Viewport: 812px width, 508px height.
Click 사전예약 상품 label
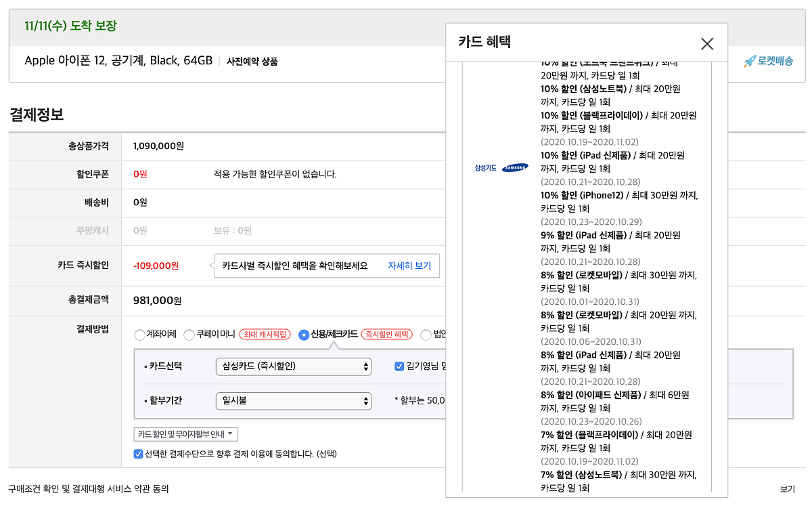[x=252, y=62]
